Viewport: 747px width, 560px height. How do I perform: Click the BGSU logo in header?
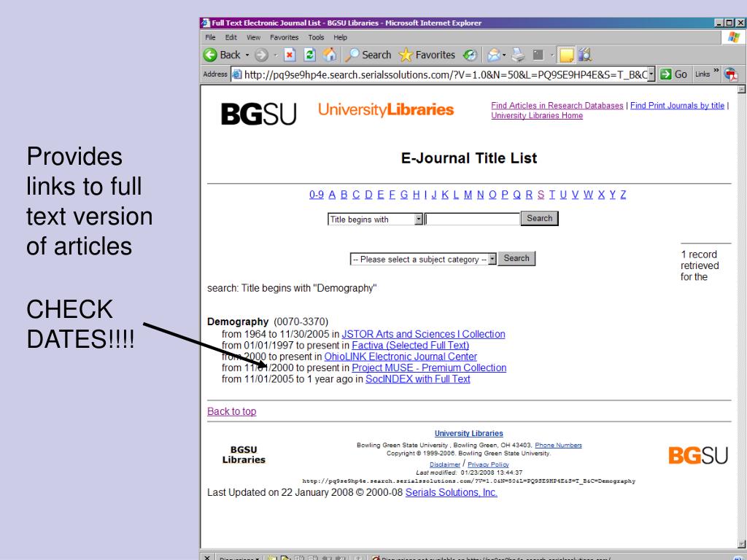point(259,114)
